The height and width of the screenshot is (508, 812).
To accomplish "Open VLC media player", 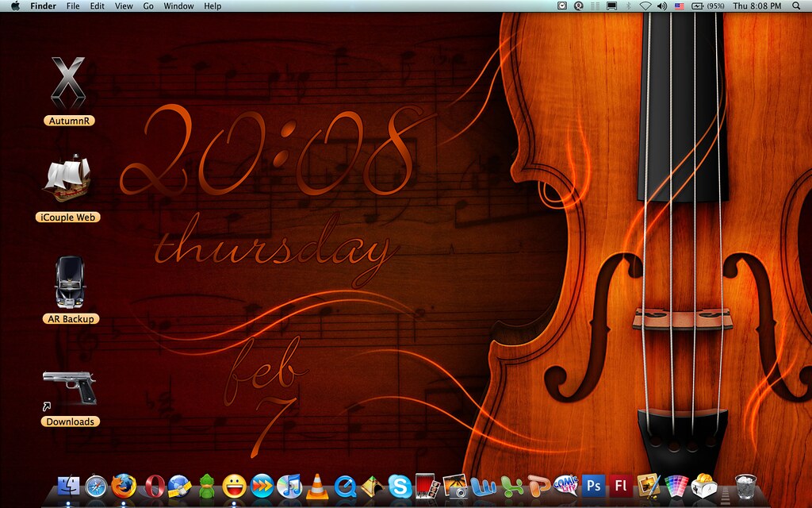I will [316, 486].
